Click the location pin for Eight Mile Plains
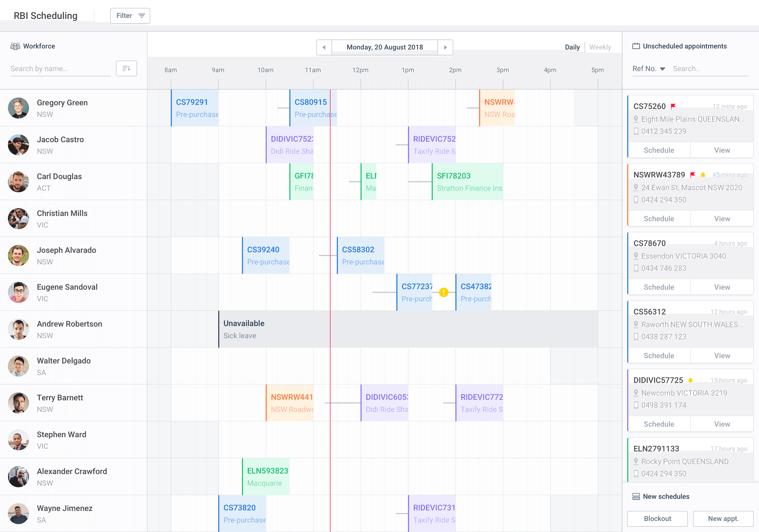The width and height of the screenshot is (759, 532). pos(636,119)
